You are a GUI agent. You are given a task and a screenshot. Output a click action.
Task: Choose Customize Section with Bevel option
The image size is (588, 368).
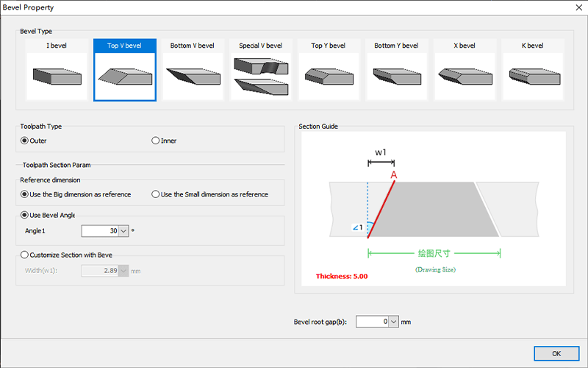[x=24, y=255]
